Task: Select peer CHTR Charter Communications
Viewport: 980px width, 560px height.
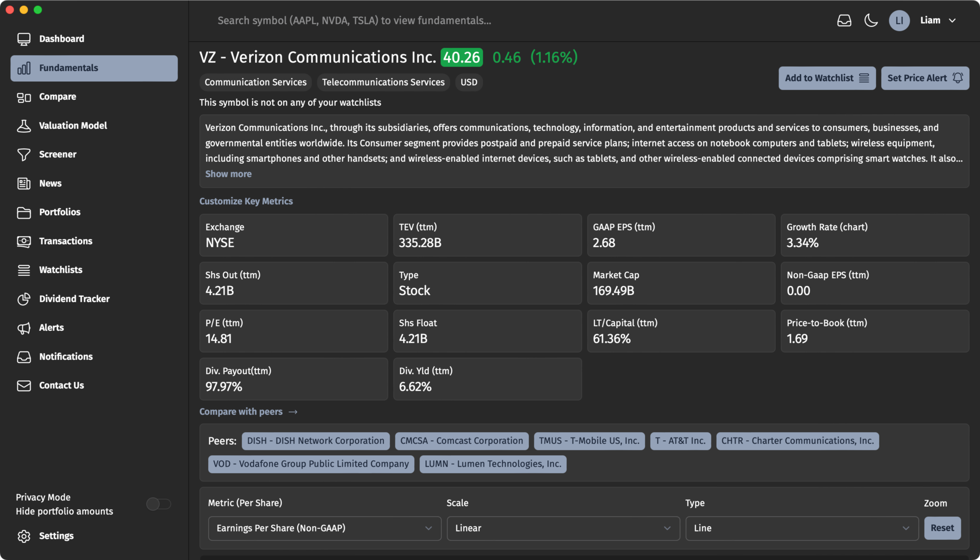Action: [x=797, y=441]
